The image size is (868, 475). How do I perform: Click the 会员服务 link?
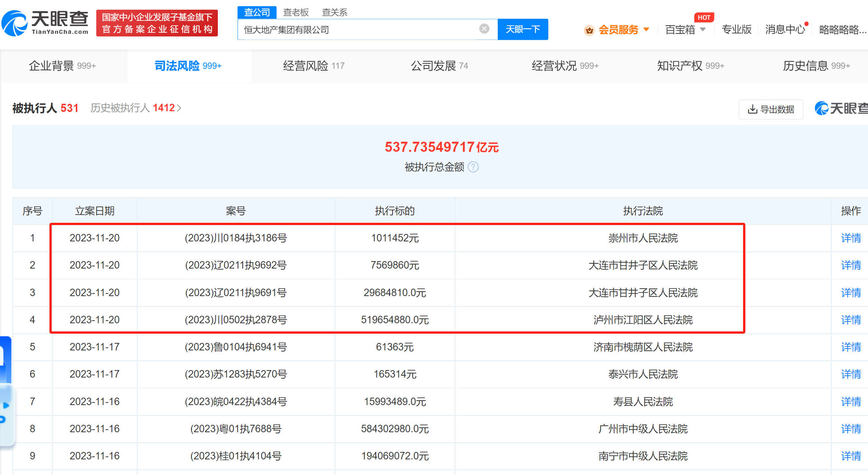618,29
